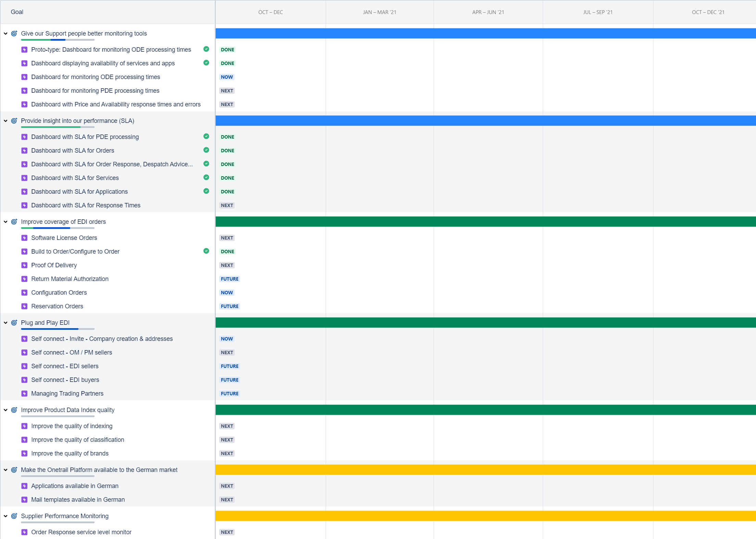Image resolution: width=756 pixels, height=539 pixels.
Task: Click goal icon next to Provide insight into our performance
Action: [14, 121]
